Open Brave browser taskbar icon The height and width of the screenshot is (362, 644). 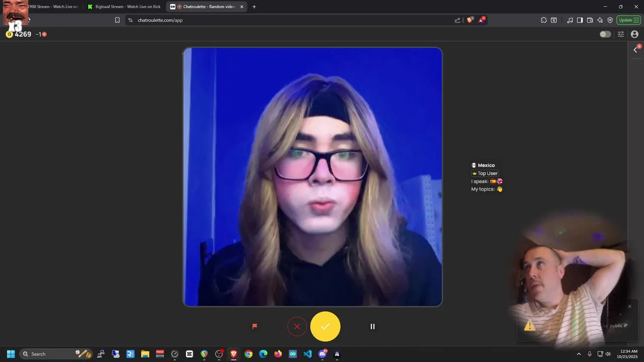(234, 354)
